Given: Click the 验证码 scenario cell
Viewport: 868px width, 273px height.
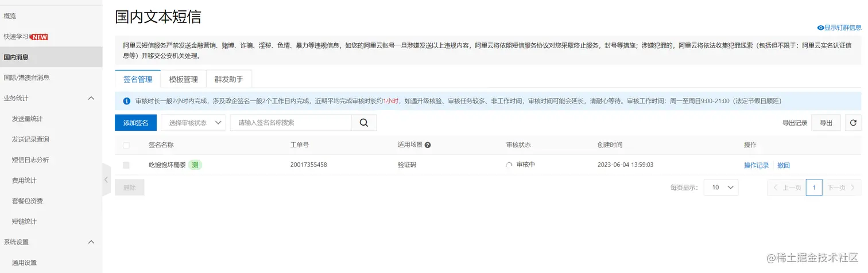Looking at the screenshot, I should [407, 165].
